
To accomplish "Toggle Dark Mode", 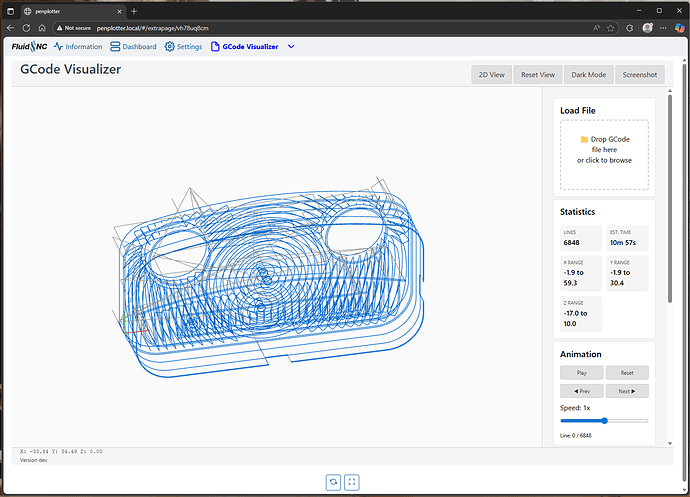I will coord(588,75).
